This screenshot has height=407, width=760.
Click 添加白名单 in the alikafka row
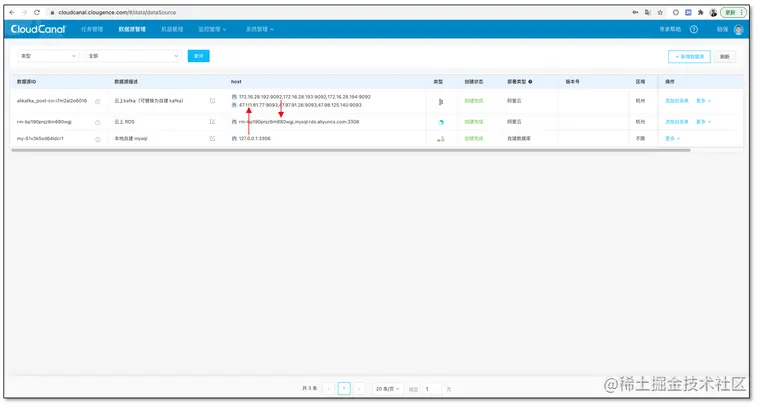677,101
